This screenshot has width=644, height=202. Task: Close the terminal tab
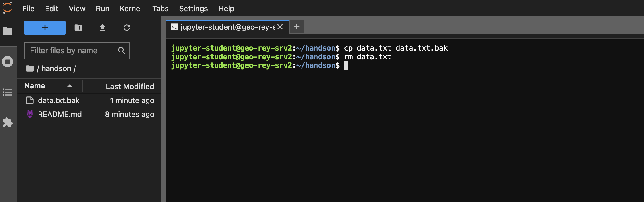280,27
